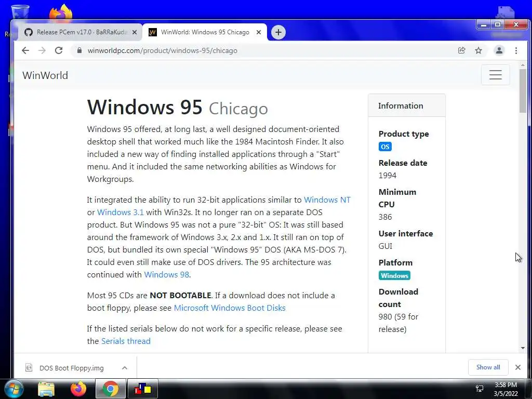Click the NOT BOOTABLE bold text

point(180,296)
